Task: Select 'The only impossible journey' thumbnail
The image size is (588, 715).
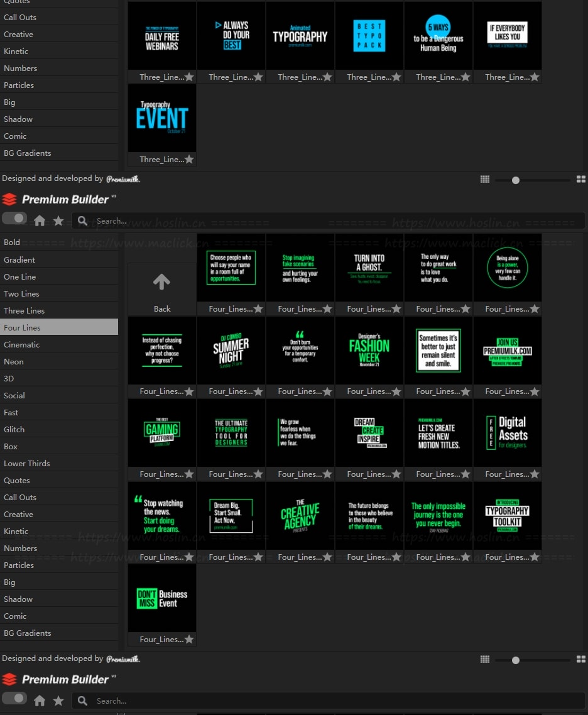Action: click(x=438, y=516)
